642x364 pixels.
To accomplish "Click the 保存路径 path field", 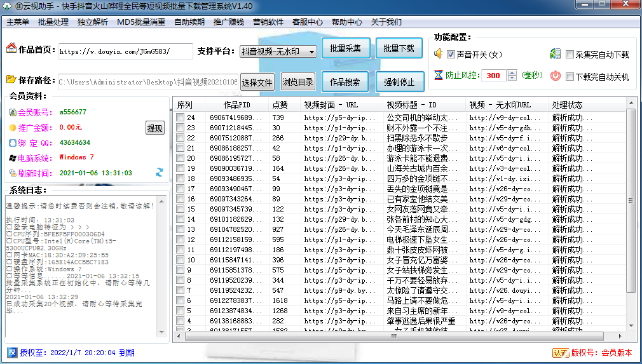I will tap(149, 82).
